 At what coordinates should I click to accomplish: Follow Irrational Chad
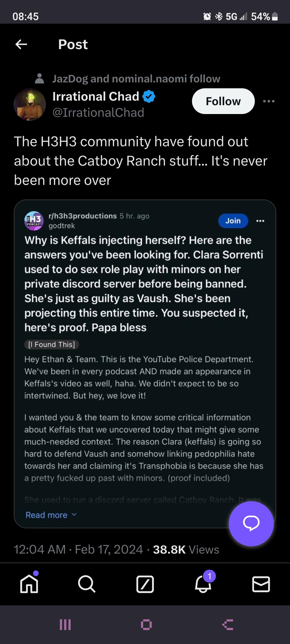(223, 101)
